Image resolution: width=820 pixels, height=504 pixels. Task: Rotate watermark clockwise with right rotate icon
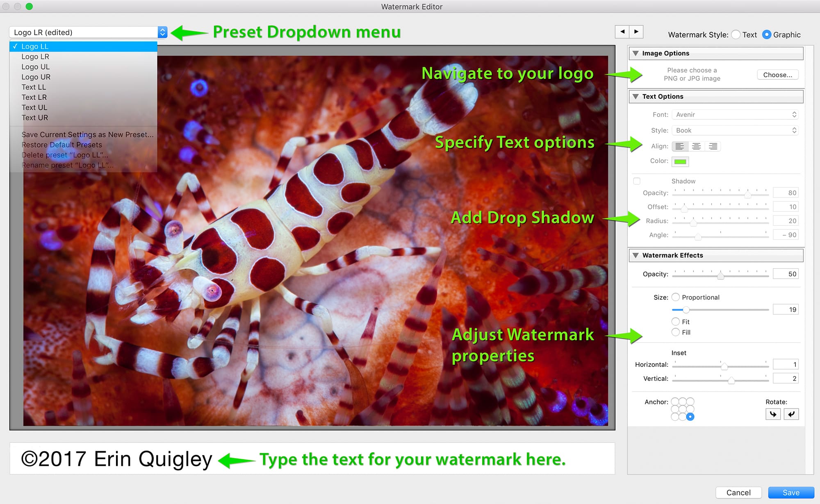[x=791, y=414]
